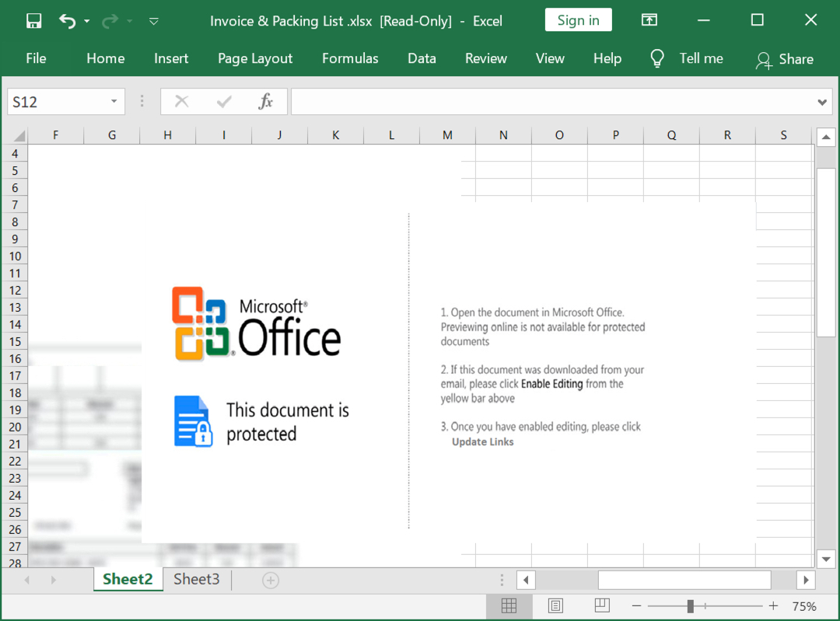
Task: Click horizontal scrollbar right arrow
Action: (x=806, y=580)
